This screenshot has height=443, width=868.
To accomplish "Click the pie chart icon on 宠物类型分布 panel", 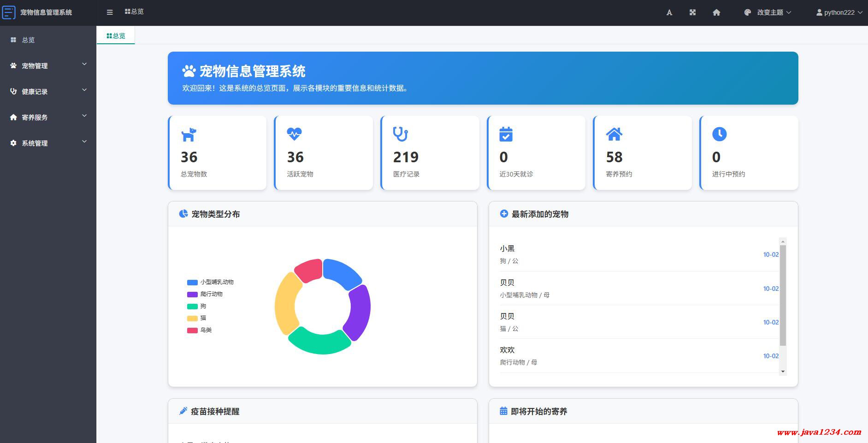I will (x=183, y=213).
